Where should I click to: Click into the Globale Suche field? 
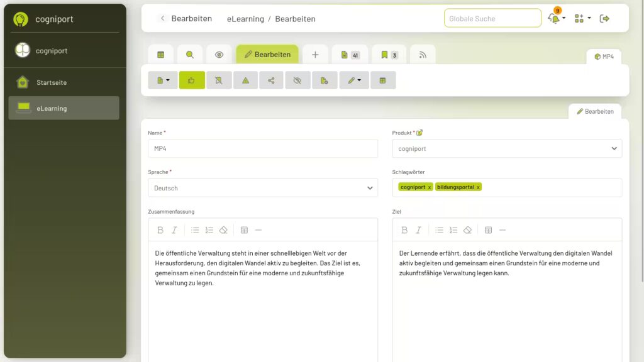click(492, 18)
